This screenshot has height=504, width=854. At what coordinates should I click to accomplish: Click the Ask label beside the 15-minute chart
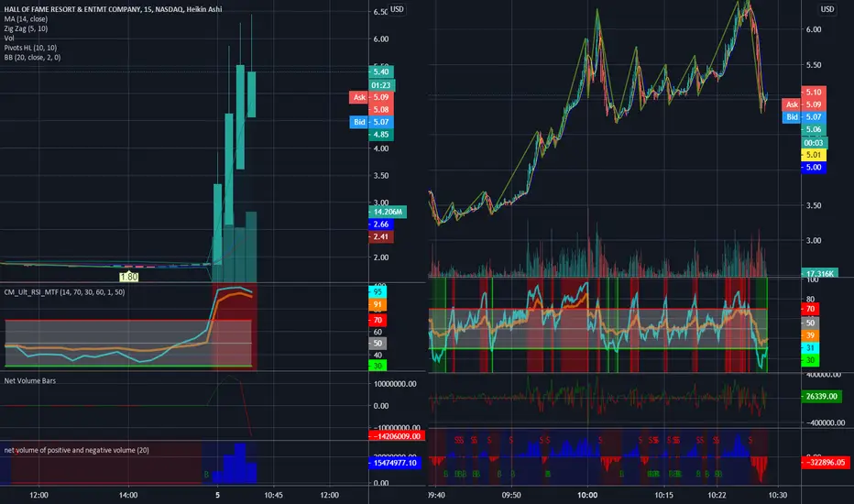point(359,97)
